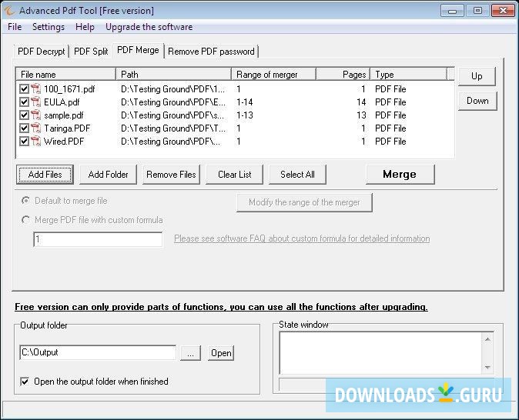Screen dimensions: 519x420
Task: Click the Select All button
Action: [x=297, y=175]
